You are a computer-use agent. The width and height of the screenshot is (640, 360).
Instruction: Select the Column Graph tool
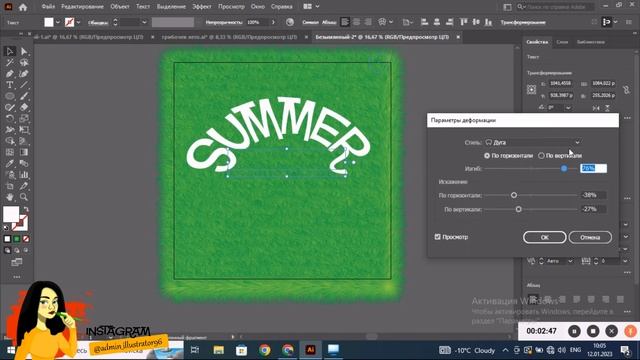[24, 175]
